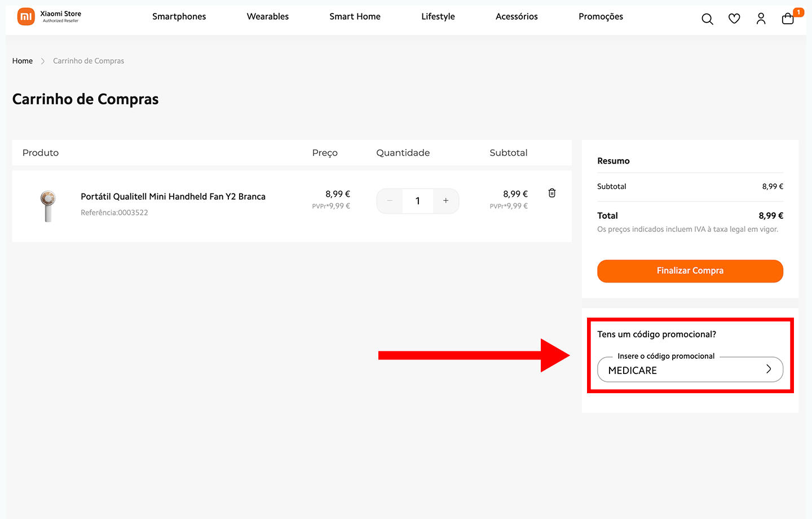Image resolution: width=812 pixels, height=519 pixels.
Task: Decrease quantity with minus button
Action: [390, 201]
